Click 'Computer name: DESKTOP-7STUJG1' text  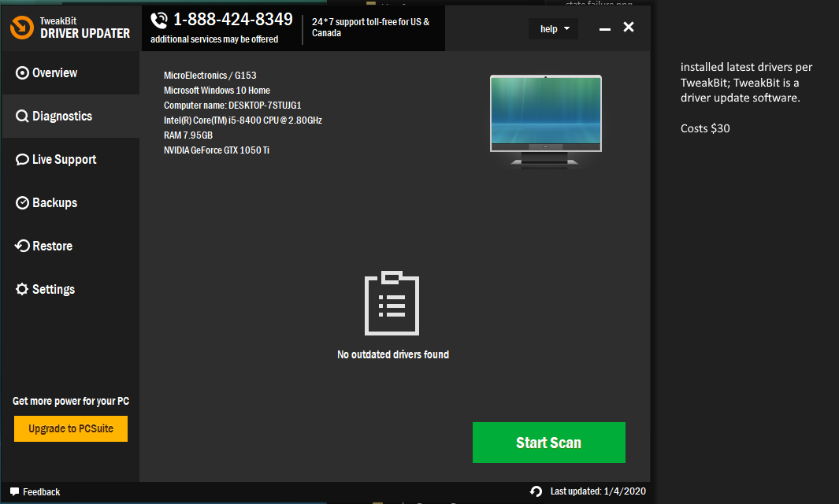232,106
